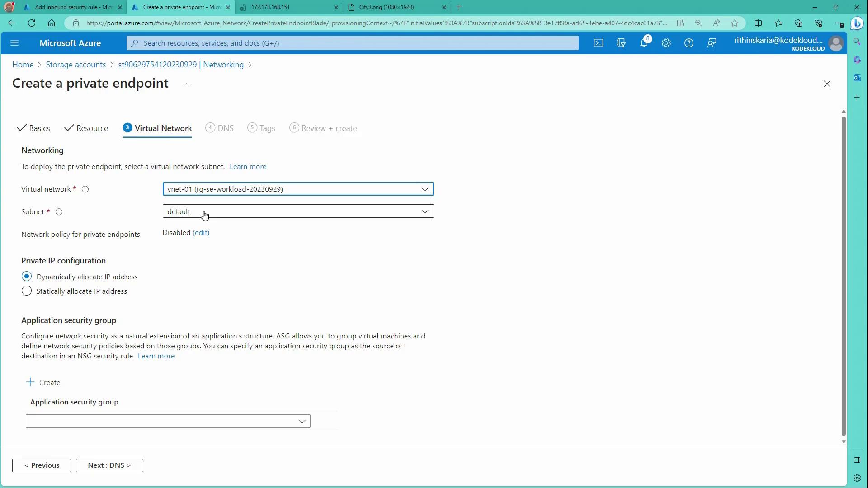Viewport: 868px width, 488px height.
Task: Click info icon next to Subnet
Action: coord(59,212)
